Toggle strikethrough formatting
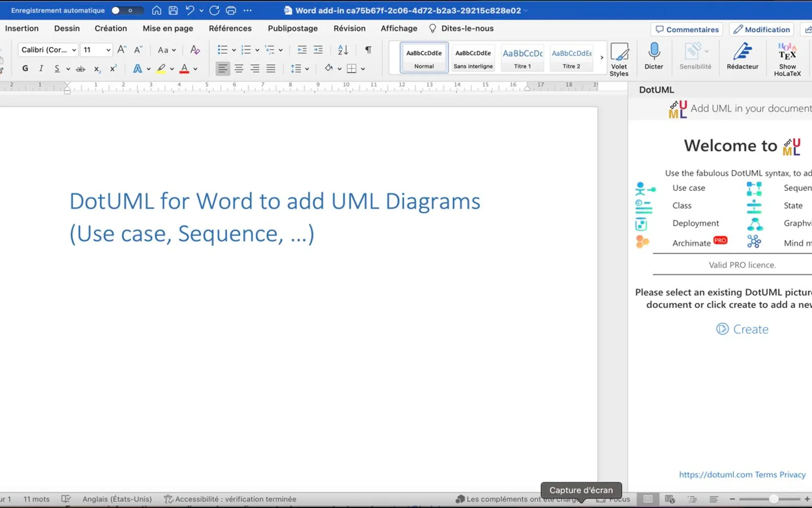Screen dimensions: 812x508 point(80,69)
